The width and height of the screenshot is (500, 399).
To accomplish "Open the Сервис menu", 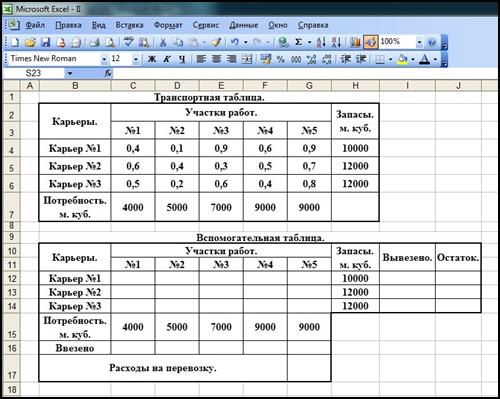I will click(206, 25).
